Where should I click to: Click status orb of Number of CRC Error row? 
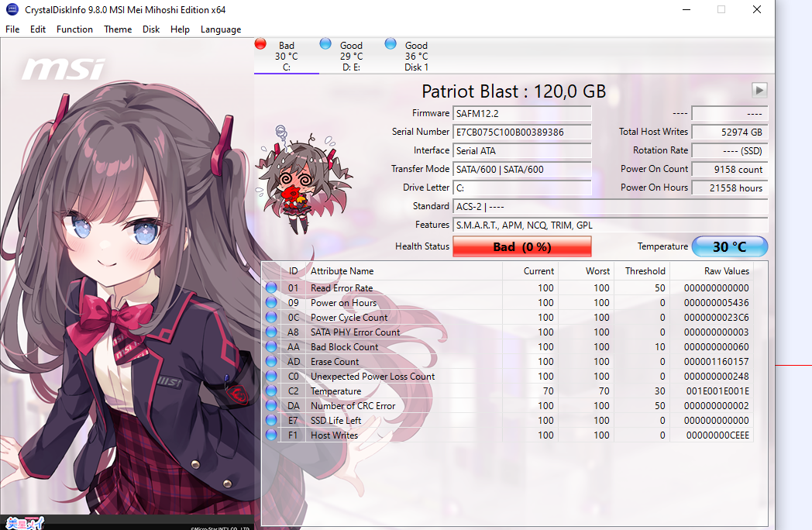click(271, 406)
